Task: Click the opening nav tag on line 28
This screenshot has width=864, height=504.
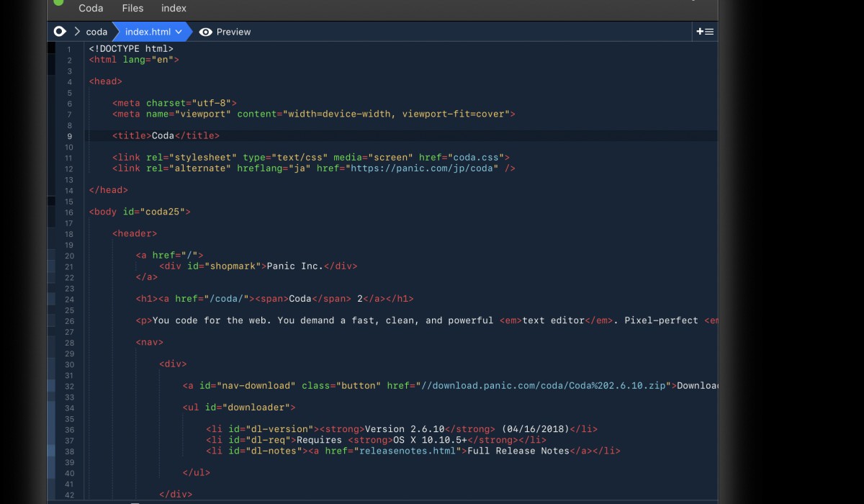Action: (149, 342)
